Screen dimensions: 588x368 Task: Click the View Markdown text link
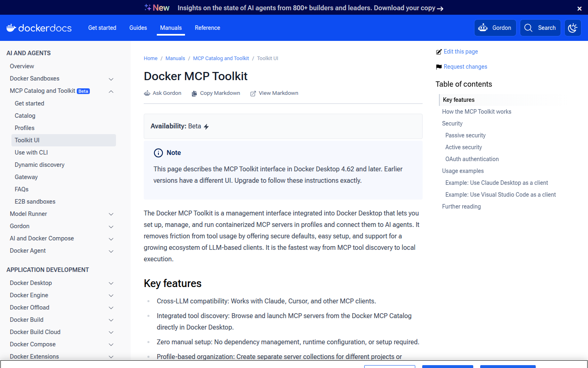(x=278, y=93)
